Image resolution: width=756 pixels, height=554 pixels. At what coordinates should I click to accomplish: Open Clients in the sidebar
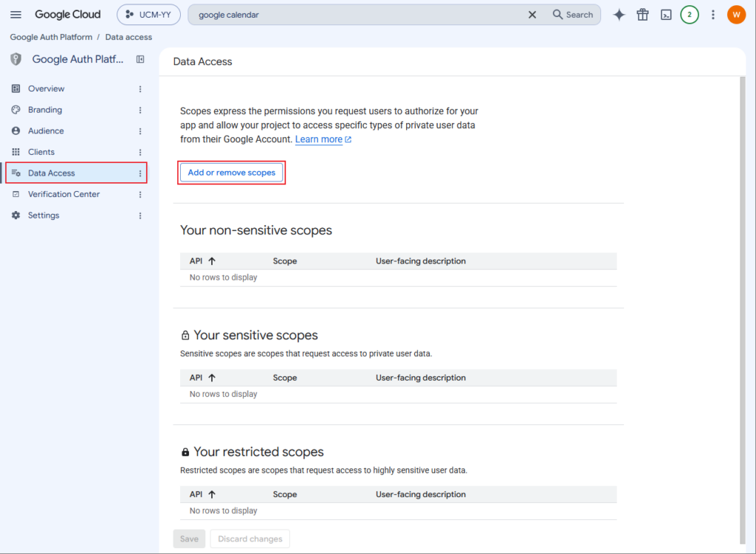click(41, 152)
